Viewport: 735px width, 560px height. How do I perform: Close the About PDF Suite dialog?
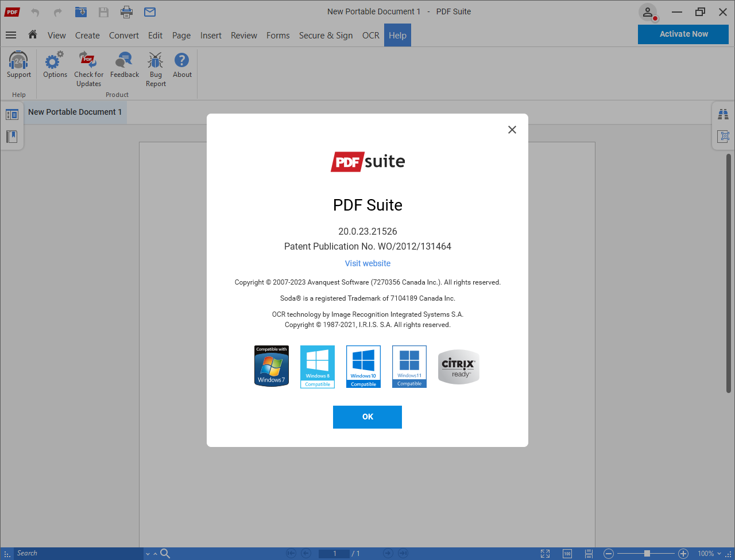coord(512,130)
